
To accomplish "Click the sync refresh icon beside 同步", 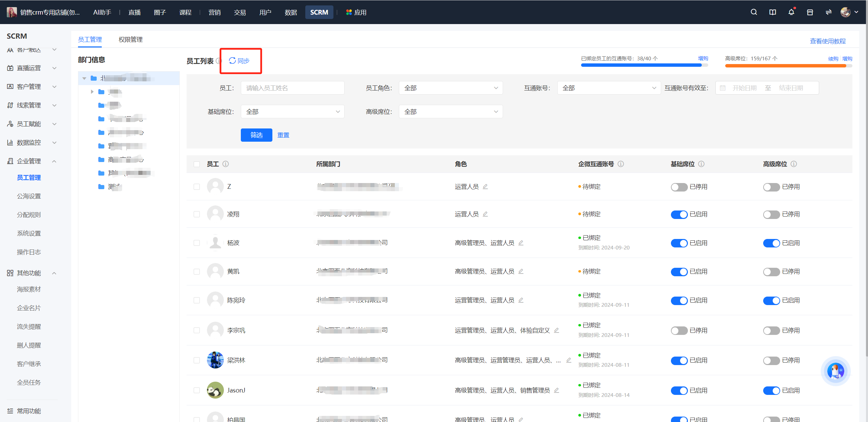I will pyautogui.click(x=232, y=61).
